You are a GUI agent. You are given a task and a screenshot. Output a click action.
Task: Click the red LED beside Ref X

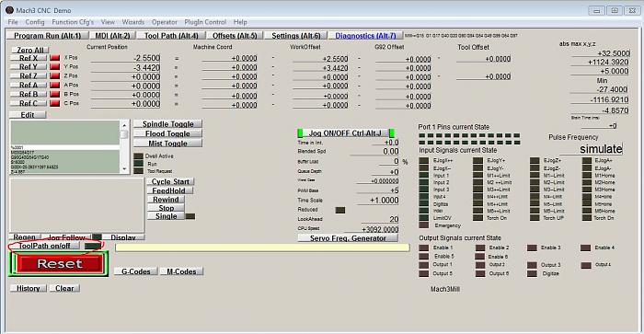[54, 58]
